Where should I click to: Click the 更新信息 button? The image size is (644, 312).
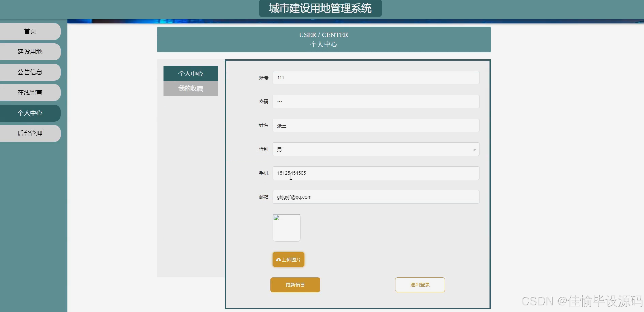click(295, 285)
